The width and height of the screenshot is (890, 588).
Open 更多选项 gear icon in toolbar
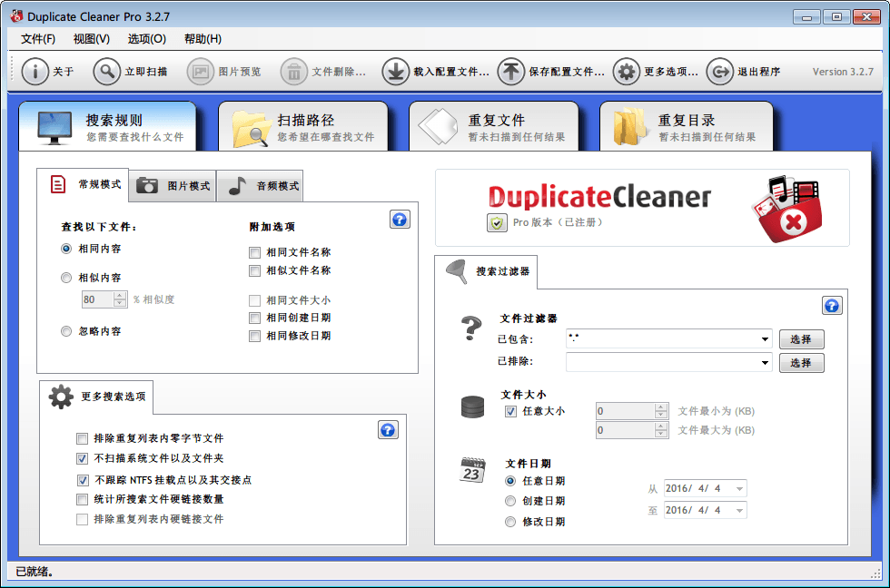coord(626,72)
